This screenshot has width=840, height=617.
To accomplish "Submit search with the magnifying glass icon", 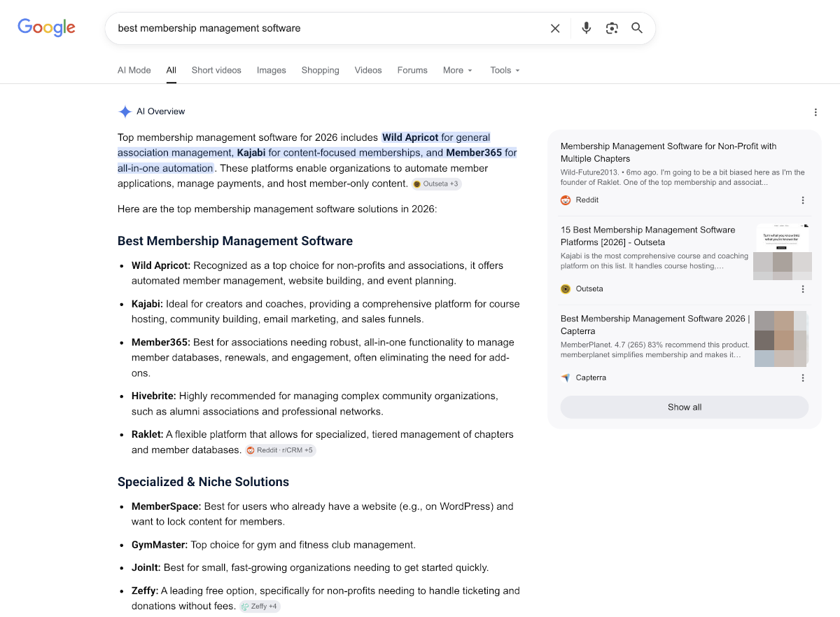I will point(637,28).
